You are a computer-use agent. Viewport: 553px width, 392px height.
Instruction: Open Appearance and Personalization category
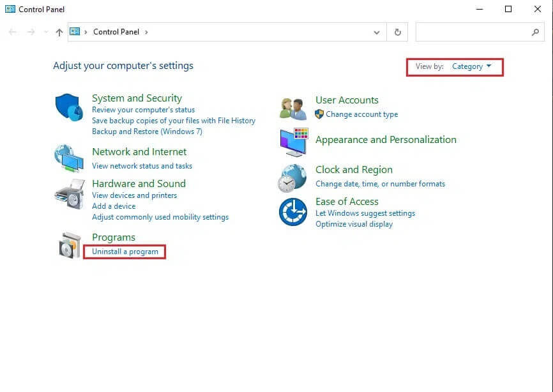pos(386,140)
